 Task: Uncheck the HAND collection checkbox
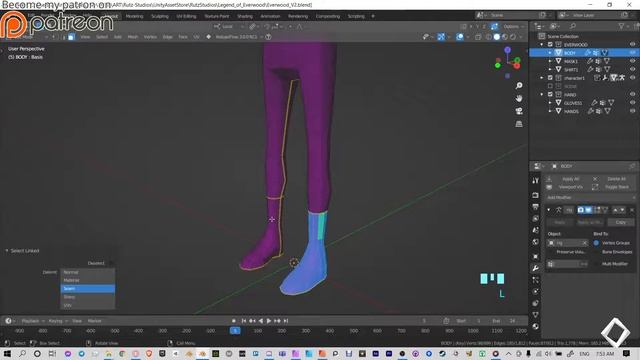[550, 95]
